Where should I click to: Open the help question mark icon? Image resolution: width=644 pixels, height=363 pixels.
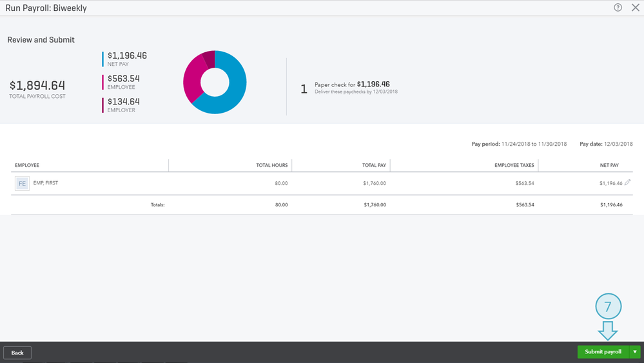[x=618, y=7]
